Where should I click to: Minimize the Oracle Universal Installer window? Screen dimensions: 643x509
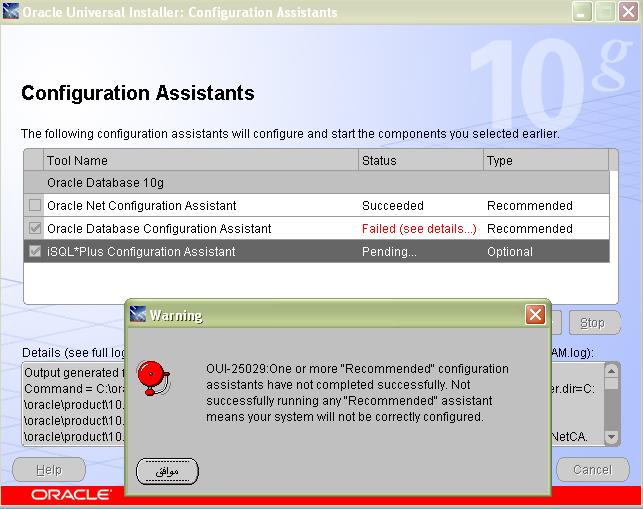[582, 12]
